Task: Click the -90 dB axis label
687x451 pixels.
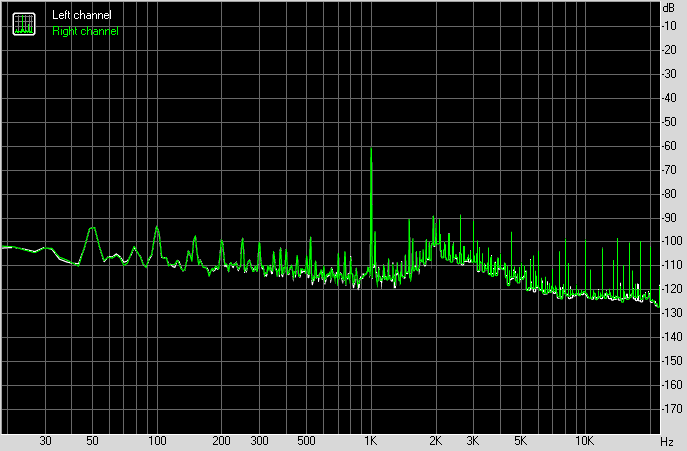Action: pos(669,218)
